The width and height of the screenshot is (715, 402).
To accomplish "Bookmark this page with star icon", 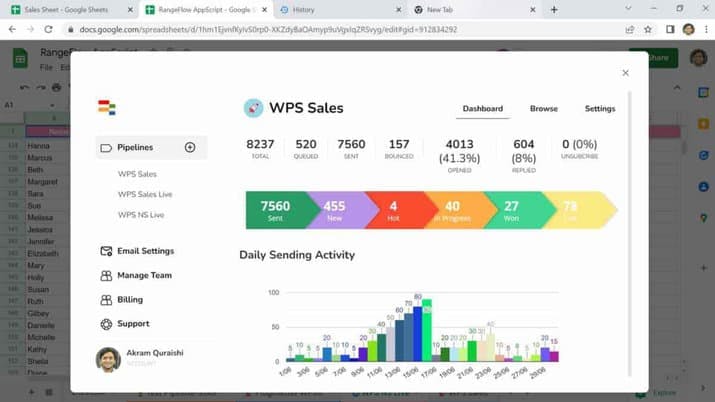I will [648, 29].
